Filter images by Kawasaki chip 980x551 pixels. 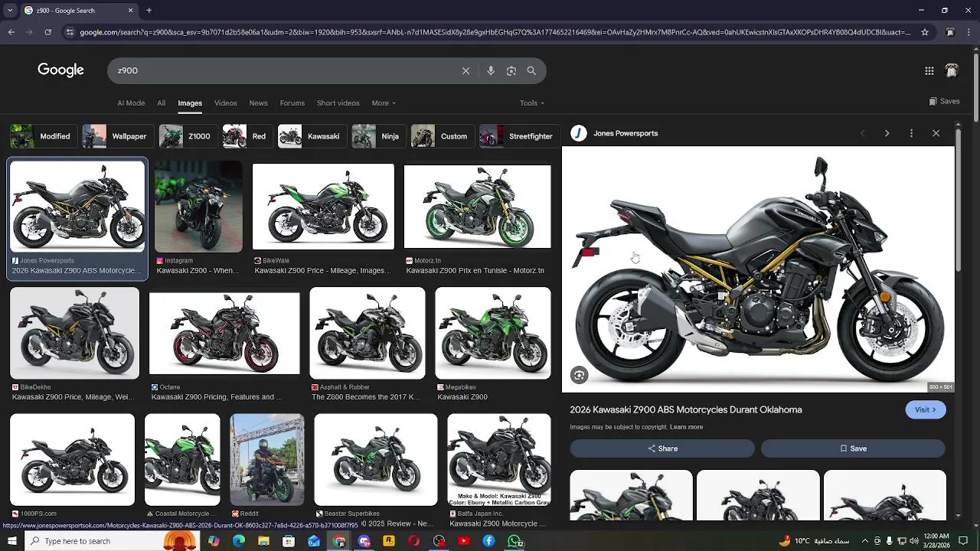311,136
